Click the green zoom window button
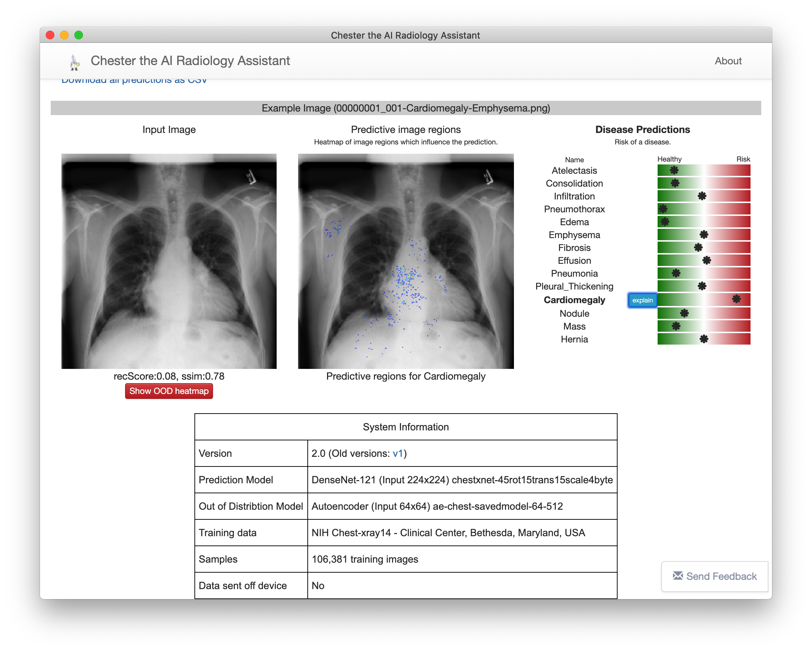The width and height of the screenshot is (812, 652). 78,35
